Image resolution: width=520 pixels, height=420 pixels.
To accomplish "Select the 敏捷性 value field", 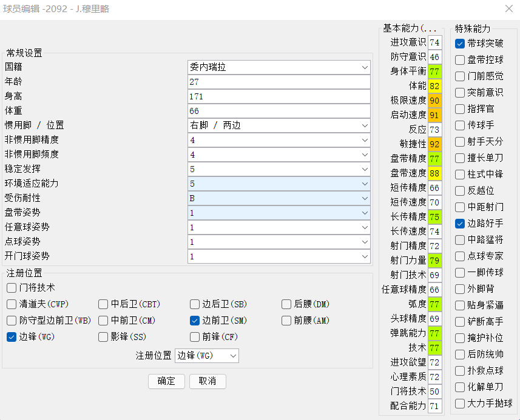I will coord(435,144).
